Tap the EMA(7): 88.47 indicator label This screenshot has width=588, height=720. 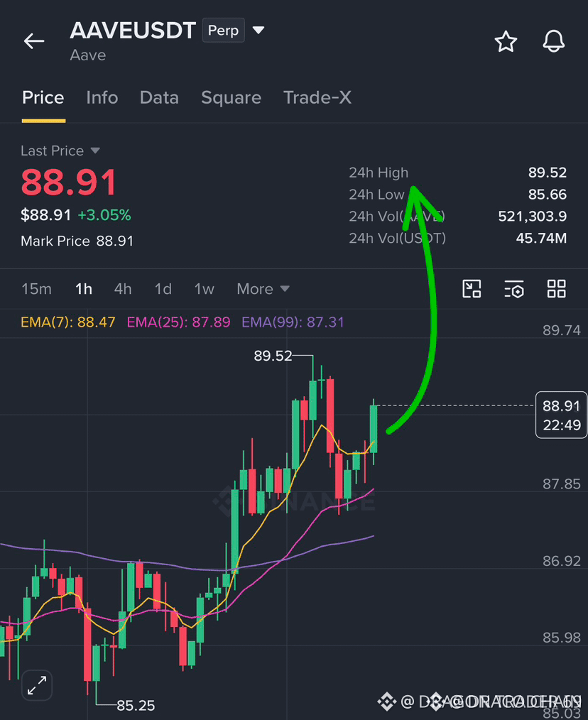tap(68, 322)
